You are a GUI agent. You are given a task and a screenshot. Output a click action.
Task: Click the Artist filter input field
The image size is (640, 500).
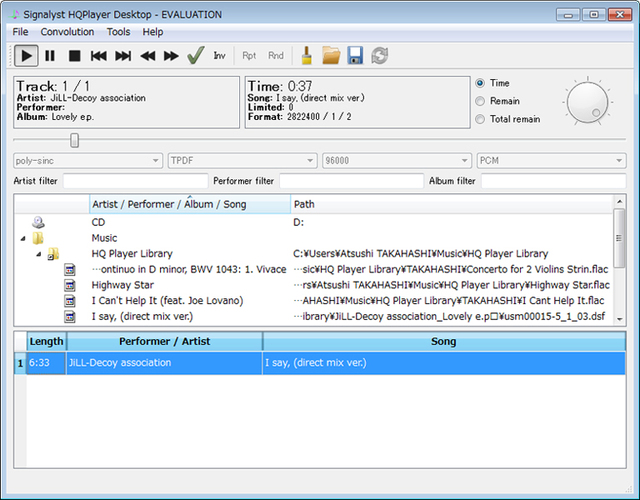[x=134, y=181]
